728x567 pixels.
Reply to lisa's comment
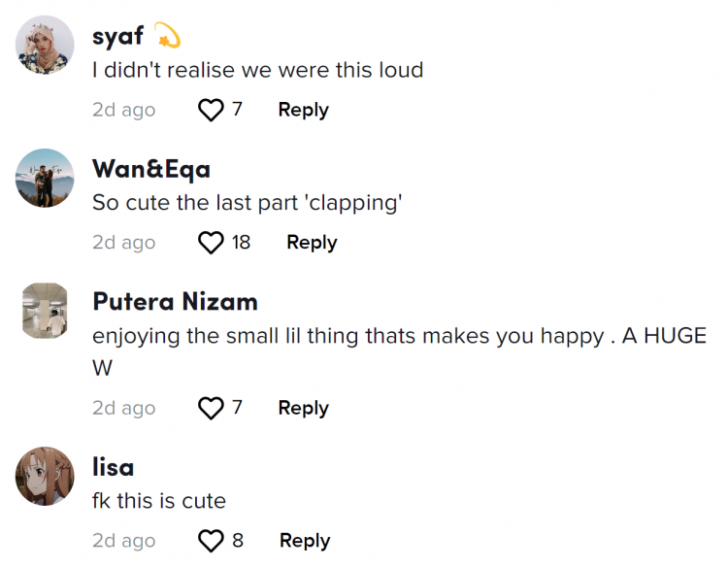(x=304, y=541)
